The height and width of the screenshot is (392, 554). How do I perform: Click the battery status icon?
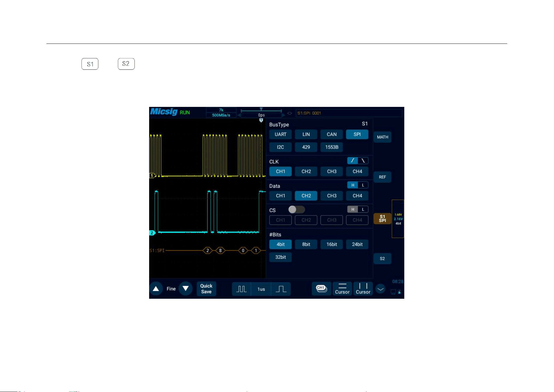tap(399, 292)
